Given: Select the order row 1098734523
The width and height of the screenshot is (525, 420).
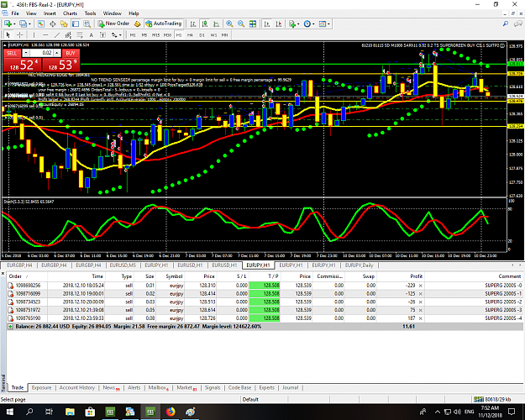Looking at the screenshot, I should (264, 302).
